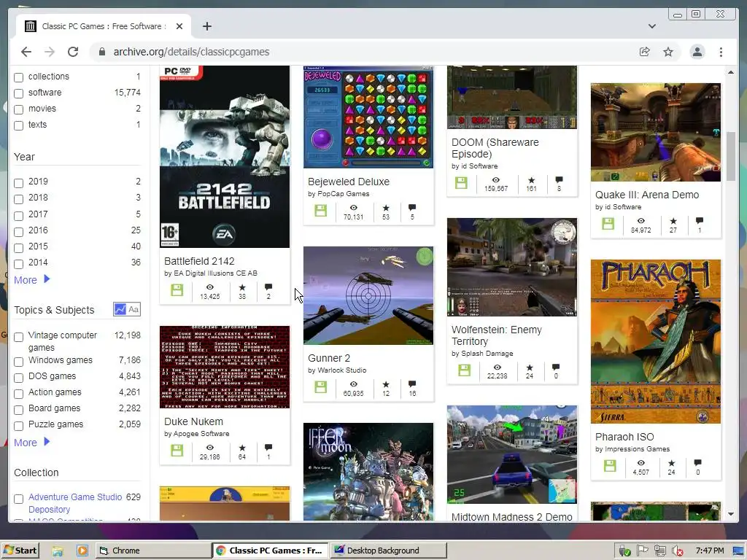Open file explorer from taskbar
The image size is (747, 560).
pyautogui.click(x=58, y=551)
